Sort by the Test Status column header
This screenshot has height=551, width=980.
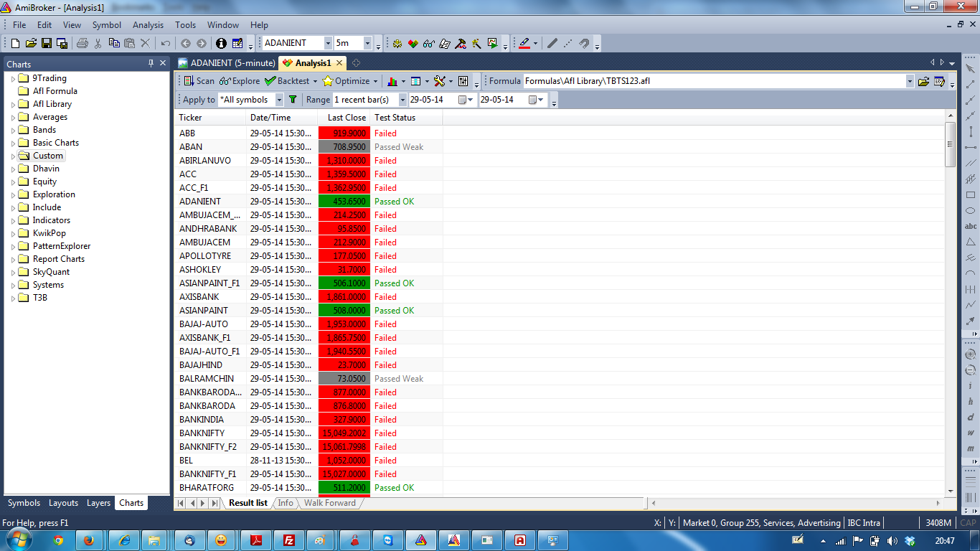407,118
